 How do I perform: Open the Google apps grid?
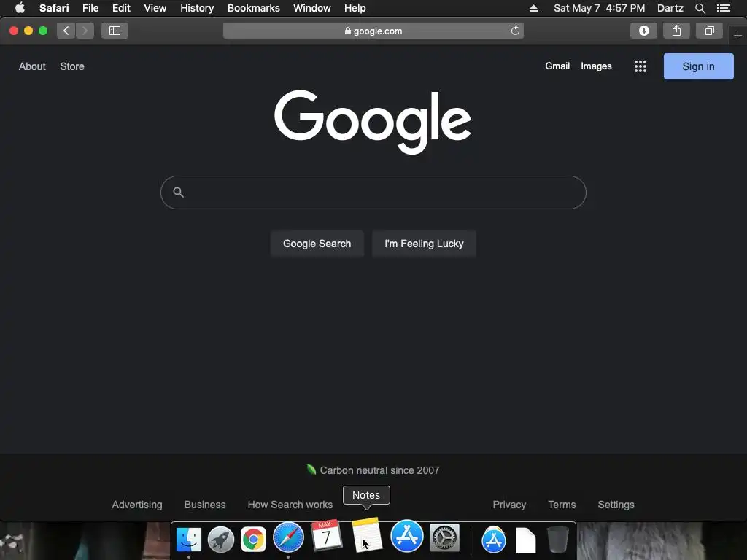(640, 66)
